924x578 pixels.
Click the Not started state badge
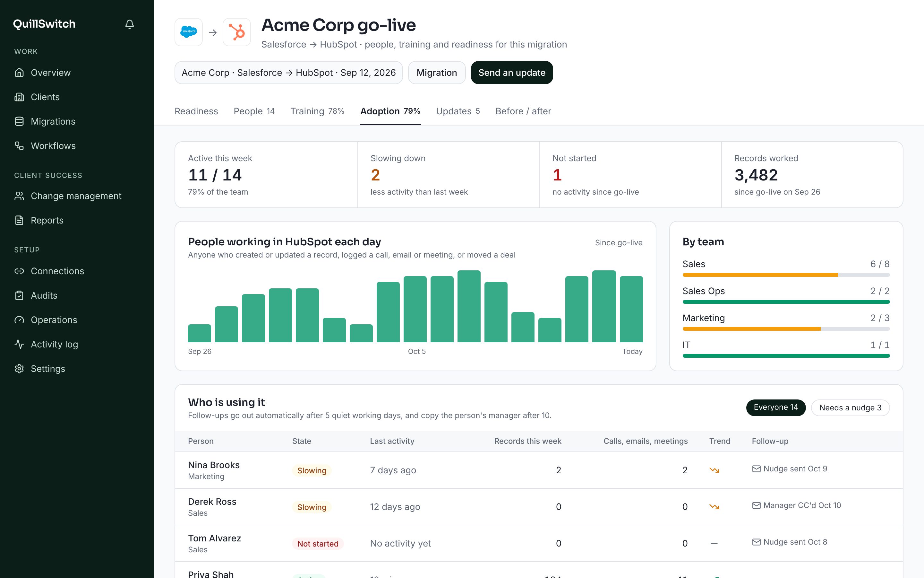point(318,544)
